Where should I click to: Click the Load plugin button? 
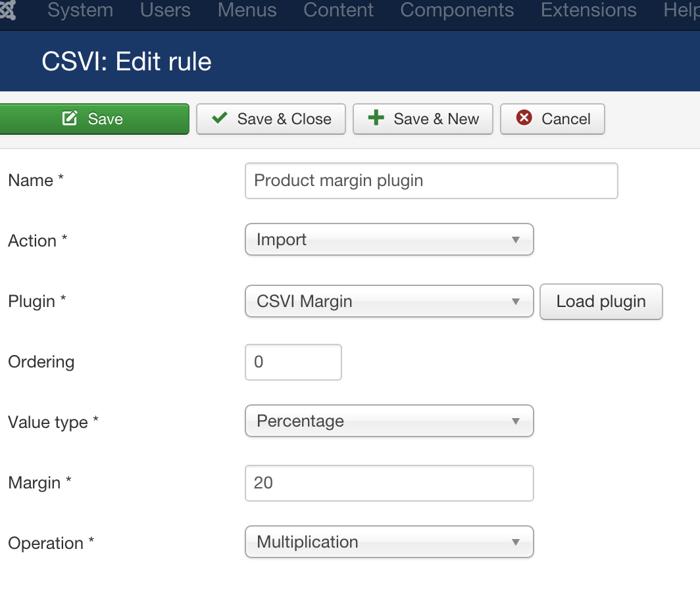pos(601,302)
